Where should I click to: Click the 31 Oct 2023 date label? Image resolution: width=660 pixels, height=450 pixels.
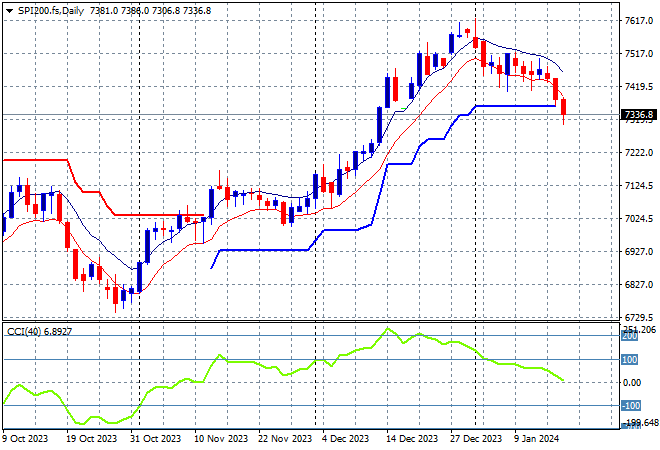tap(157, 438)
